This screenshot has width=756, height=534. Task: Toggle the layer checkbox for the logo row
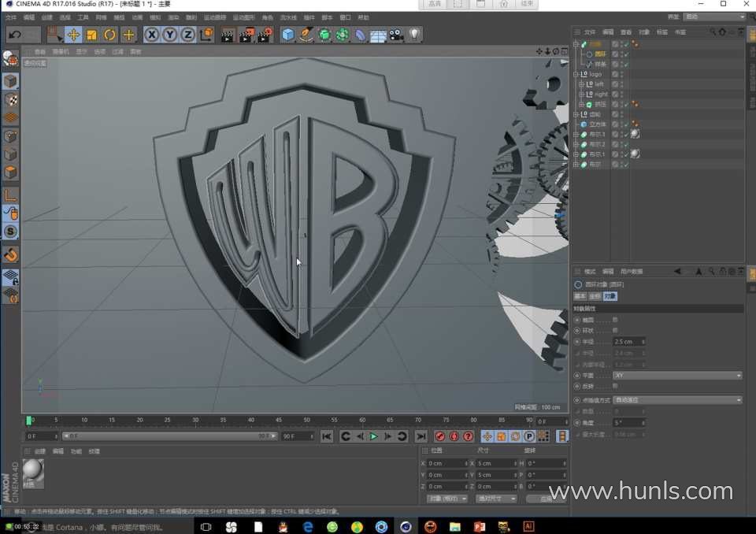(x=615, y=74)
